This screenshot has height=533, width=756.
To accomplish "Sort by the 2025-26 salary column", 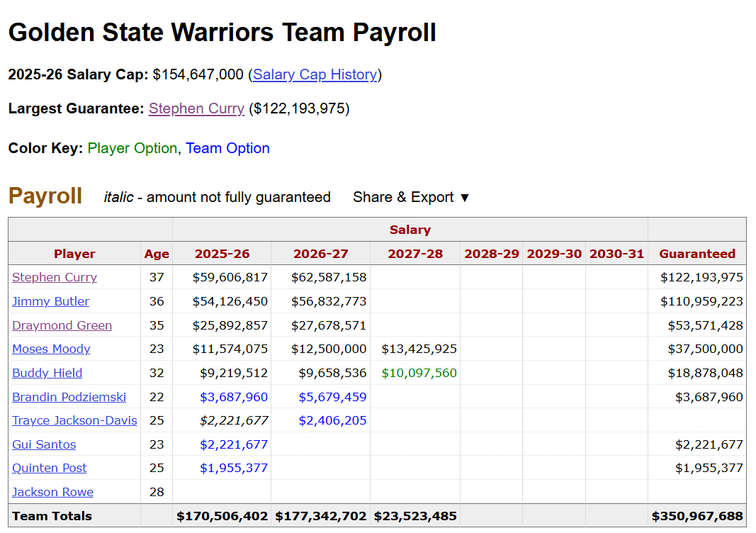I will (222, 254).
